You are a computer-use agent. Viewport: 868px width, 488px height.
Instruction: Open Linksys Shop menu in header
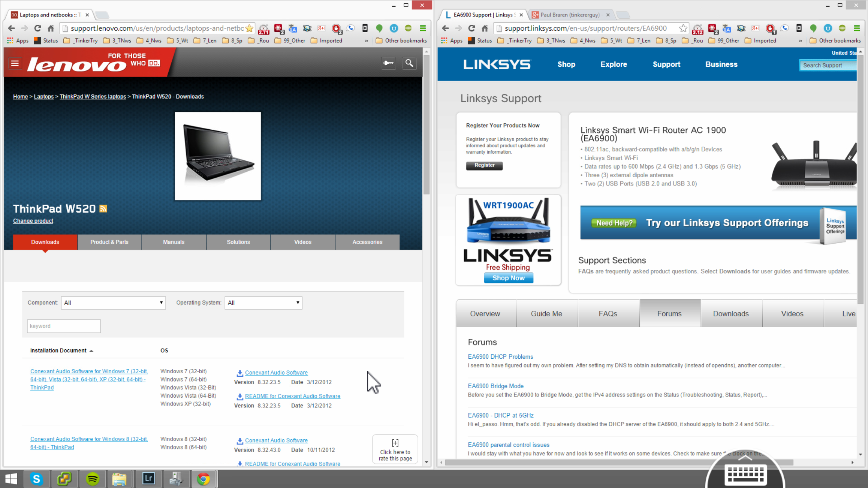(x=566, y=64)
